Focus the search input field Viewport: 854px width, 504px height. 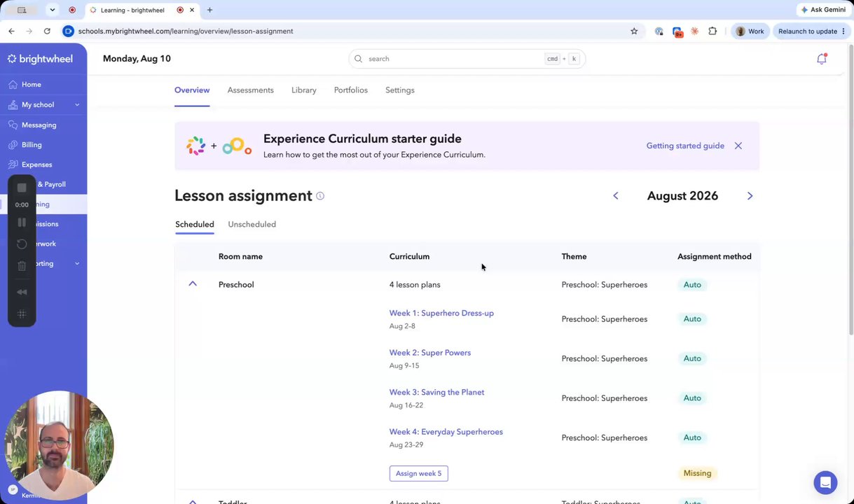[x=467, y=59]
